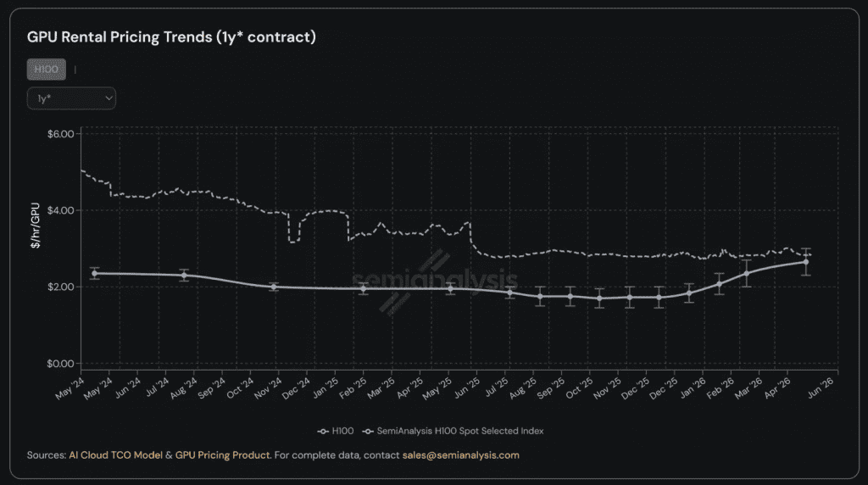The width and height of the screenshot is (868, 485).
Task: Click the semianalysis watermark logo in chart
Action: [434, 282]
